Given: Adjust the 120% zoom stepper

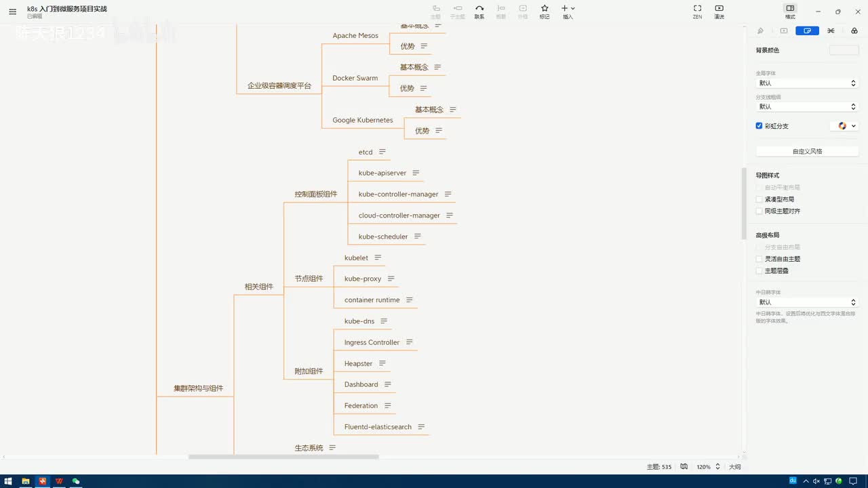Looking at the screenshot, I should pos(717,466).
